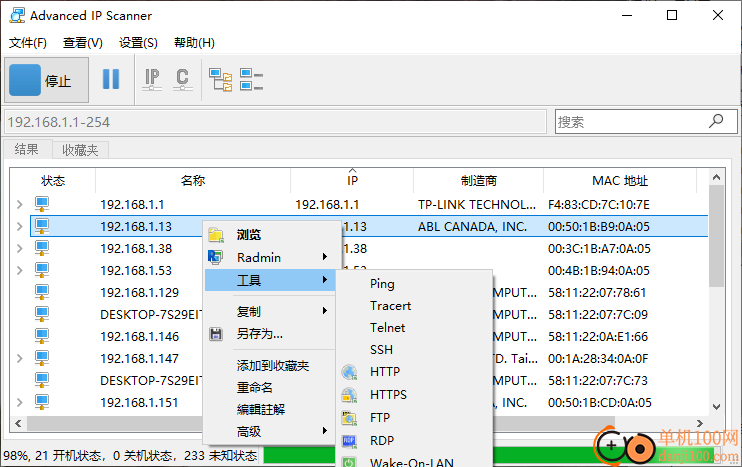742x467 pixels.
Task: Click the computer icon for 192.168.1.151
Action: pos(42,402)
